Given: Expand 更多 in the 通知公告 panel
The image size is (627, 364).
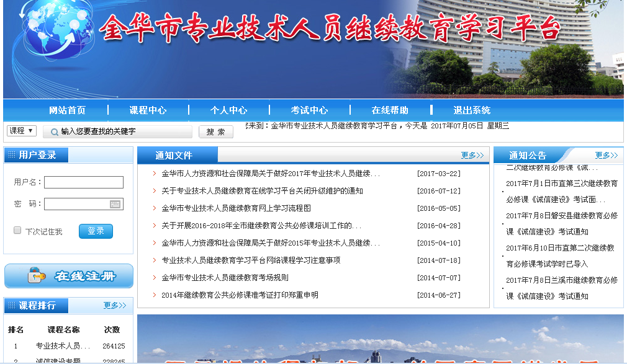Looking at the screenshot, I should pyautogui.click(x=606, y=156).
